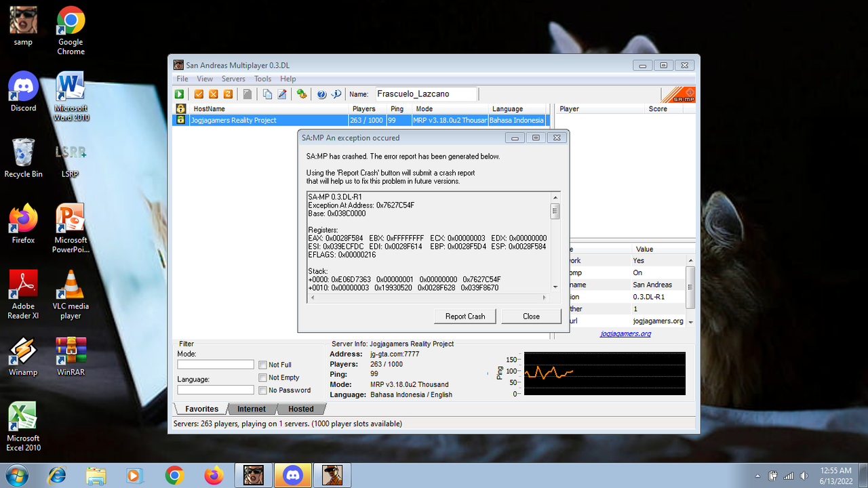Click the Refresh Server orange toolbar icon
Screen dimensions: 868x488
coord(228,94)
